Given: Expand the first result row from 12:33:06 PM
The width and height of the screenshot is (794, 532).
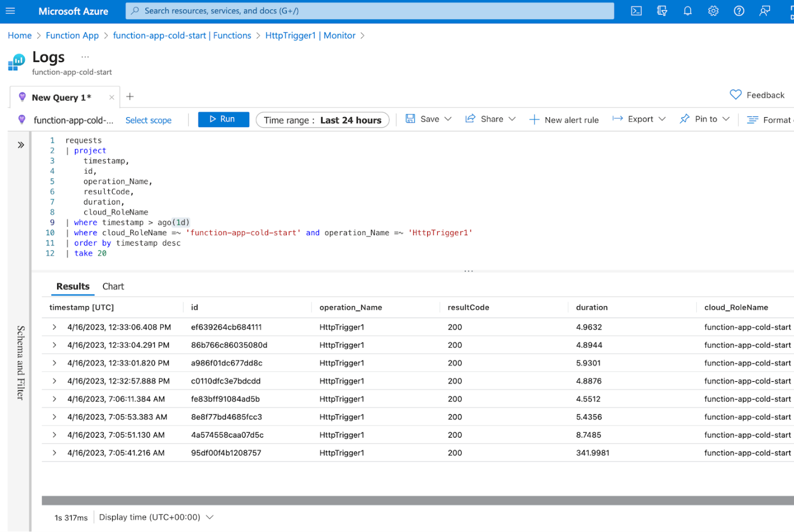Looking at the screenshot, I should tap(53, 327).
